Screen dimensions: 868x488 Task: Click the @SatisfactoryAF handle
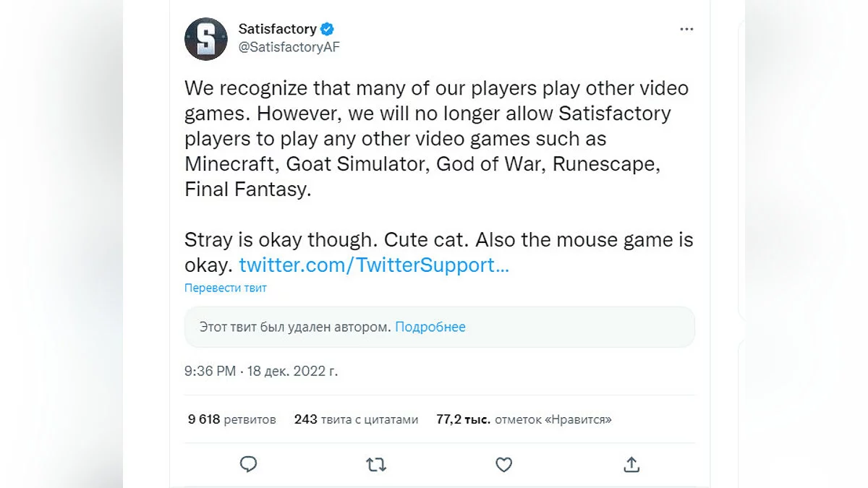pos(289,47)
